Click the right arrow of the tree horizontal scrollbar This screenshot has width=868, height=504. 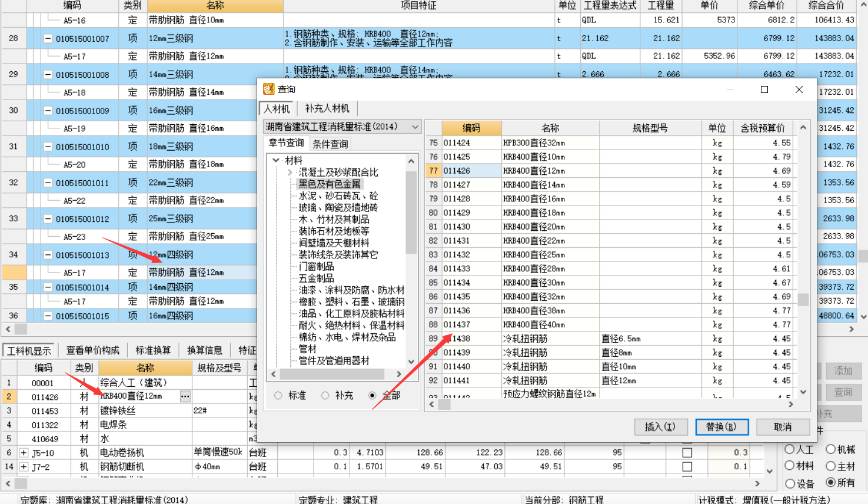pyautogui.click(x=399, y=374)
